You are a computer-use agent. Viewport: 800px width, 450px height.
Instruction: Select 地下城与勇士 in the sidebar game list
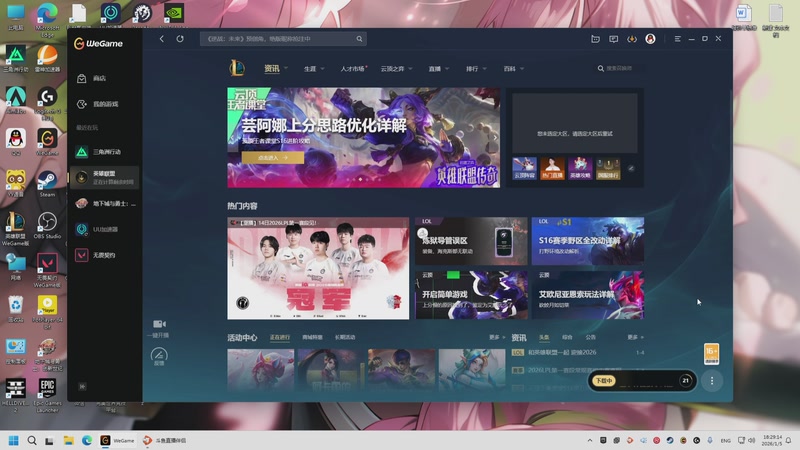(x=104, y=204)
